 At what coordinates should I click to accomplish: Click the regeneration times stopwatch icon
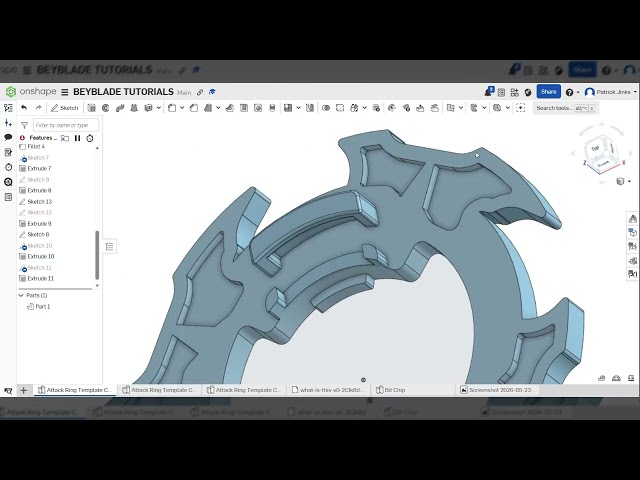[90, 138]
